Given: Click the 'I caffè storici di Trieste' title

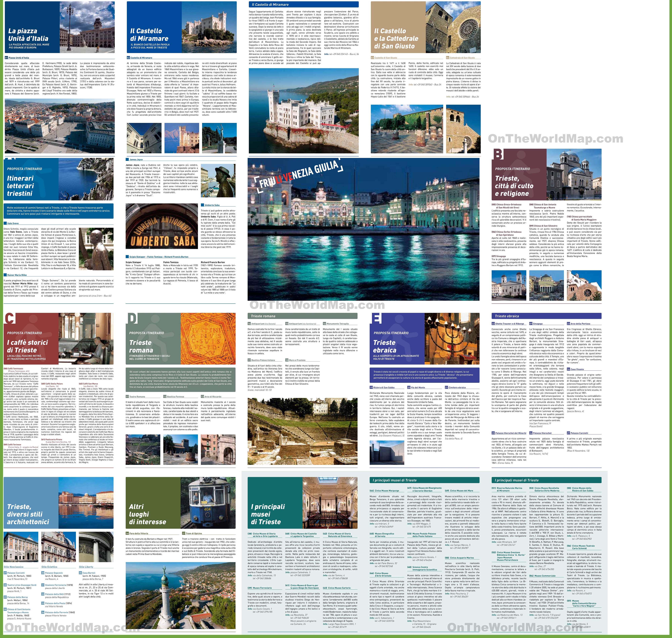Looking at the screenshot, I should click(27, 346).
